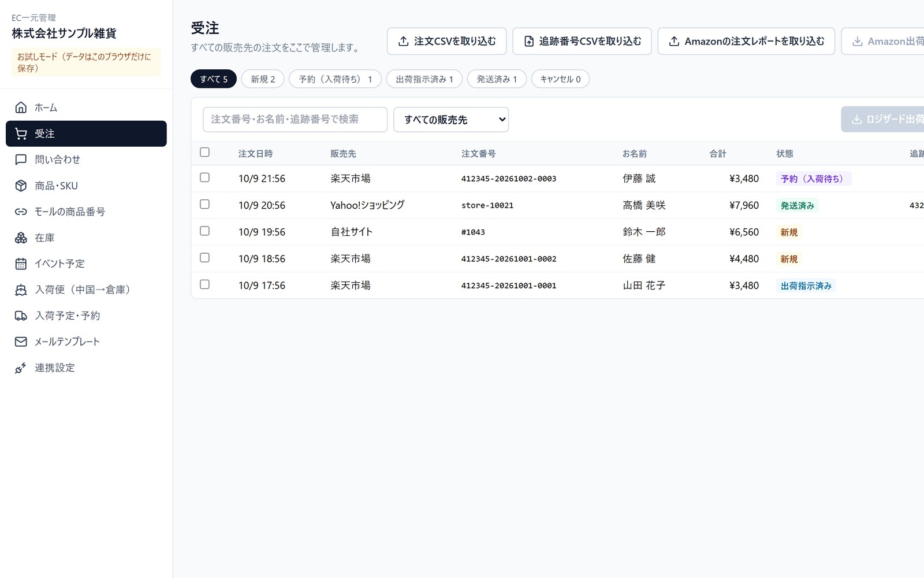The height and width of the screenshot is (578, 924).
Task: Click the 注文日時 column header
Action: pyautogui.click(x=255, y=154)
